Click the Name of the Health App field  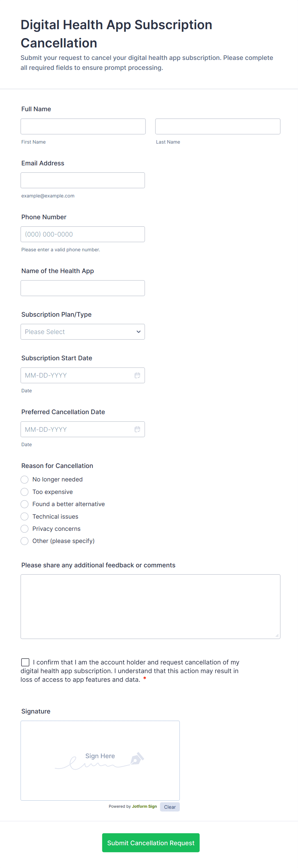[82, 288]
